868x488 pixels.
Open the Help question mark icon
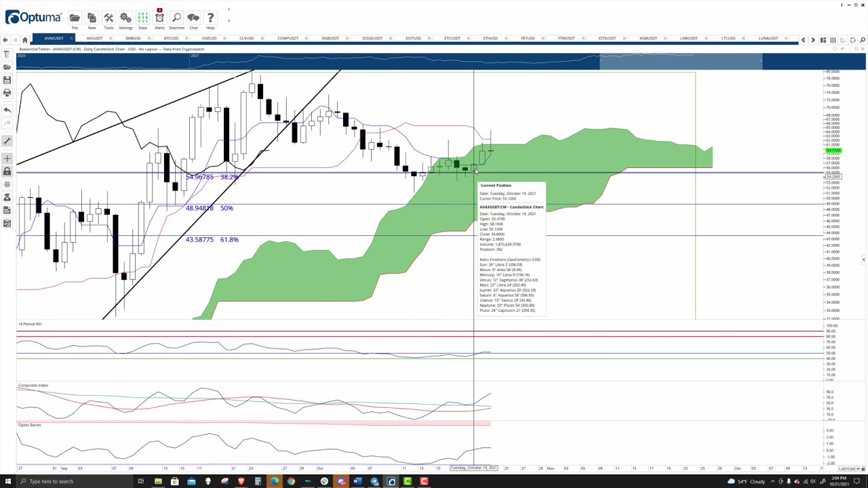coord(210,20)
